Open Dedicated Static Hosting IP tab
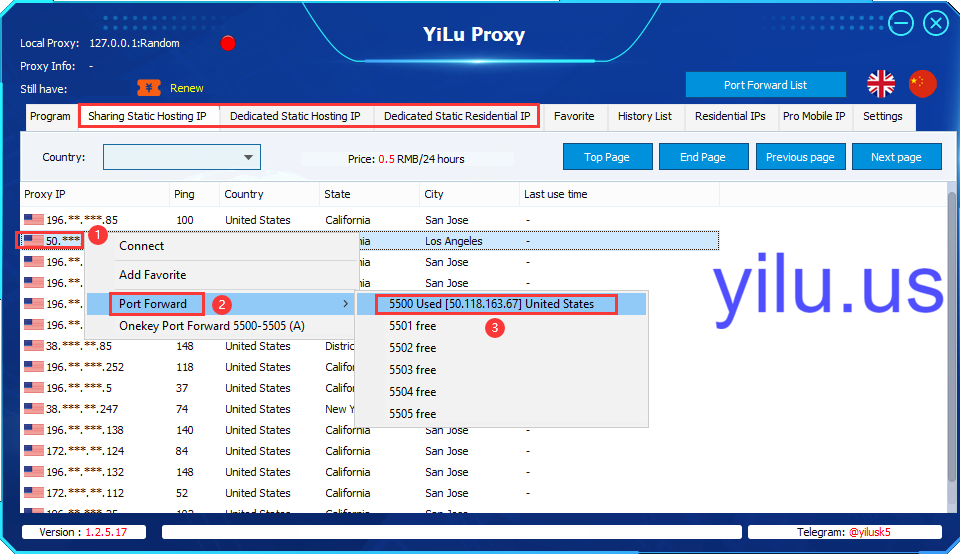960x554 pixels. [x=295, y=116]
